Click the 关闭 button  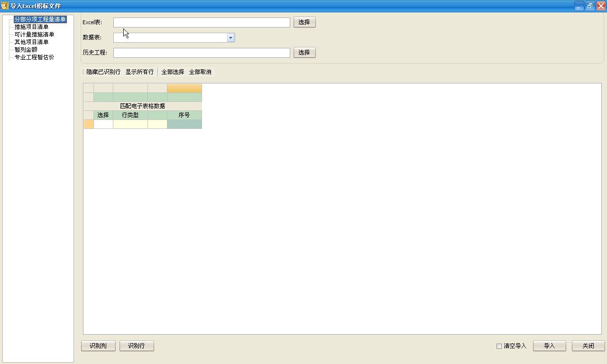pos(589,346)
